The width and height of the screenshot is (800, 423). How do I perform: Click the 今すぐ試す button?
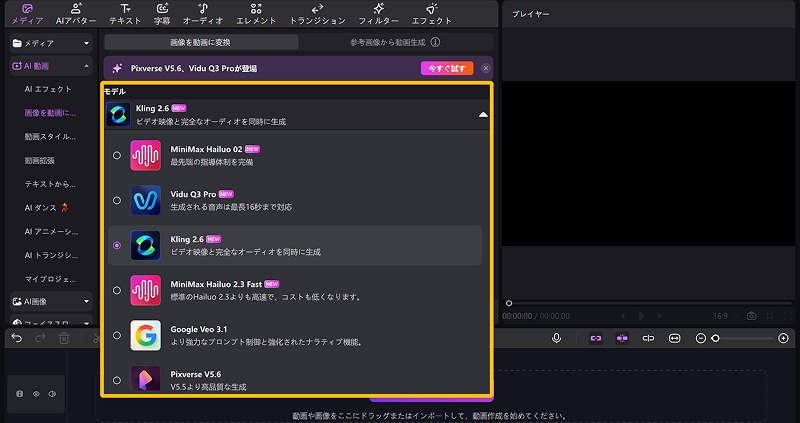coord(447,68)
